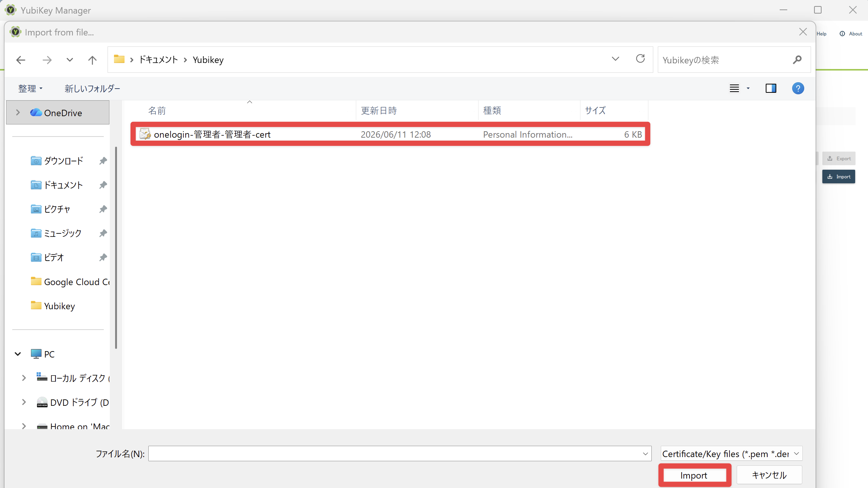The height and width of the screenshot is (488, 868).
Task: Cancel with the キャンセル button
Action: (x=769, y=475)
